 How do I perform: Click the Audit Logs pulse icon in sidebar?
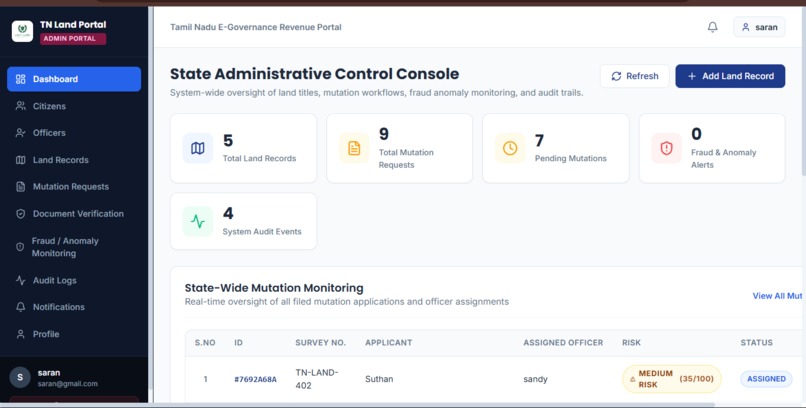21,280
